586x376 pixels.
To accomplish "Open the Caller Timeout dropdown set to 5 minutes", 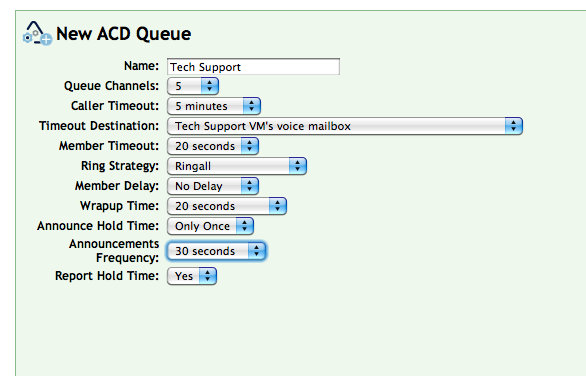I will coord(214,106).
